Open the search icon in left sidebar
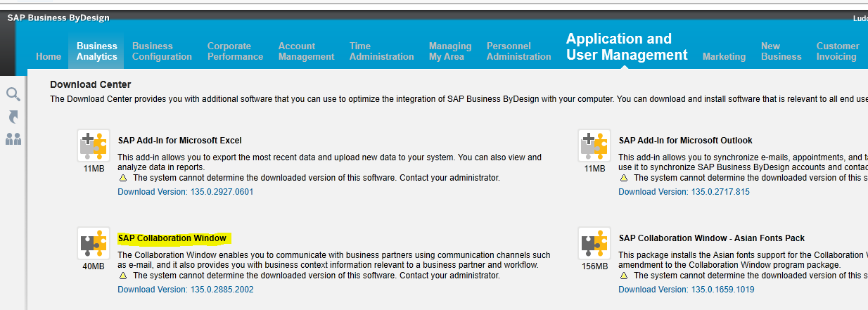The height and width of the screenshot is (310, 868). coord(13,94)
